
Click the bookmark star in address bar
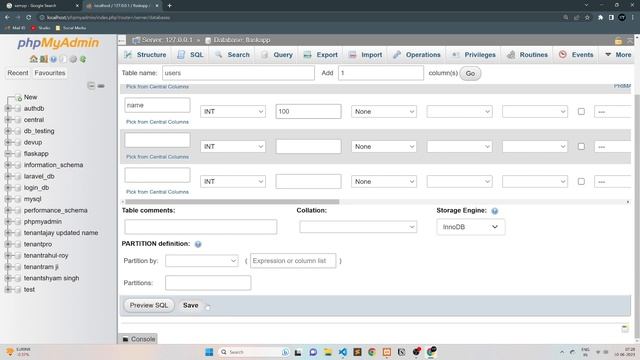pyautogui.click(x=587, y=18)
